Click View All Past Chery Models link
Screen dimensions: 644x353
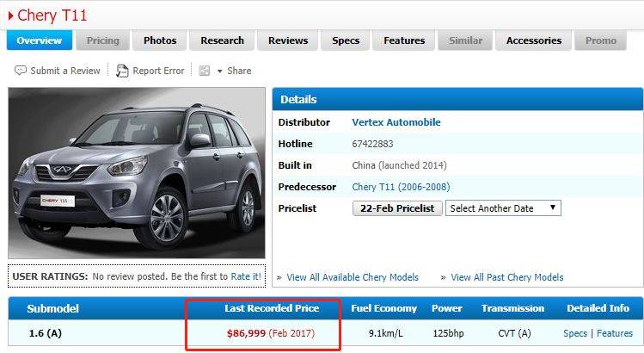click(x=506, y=277)
